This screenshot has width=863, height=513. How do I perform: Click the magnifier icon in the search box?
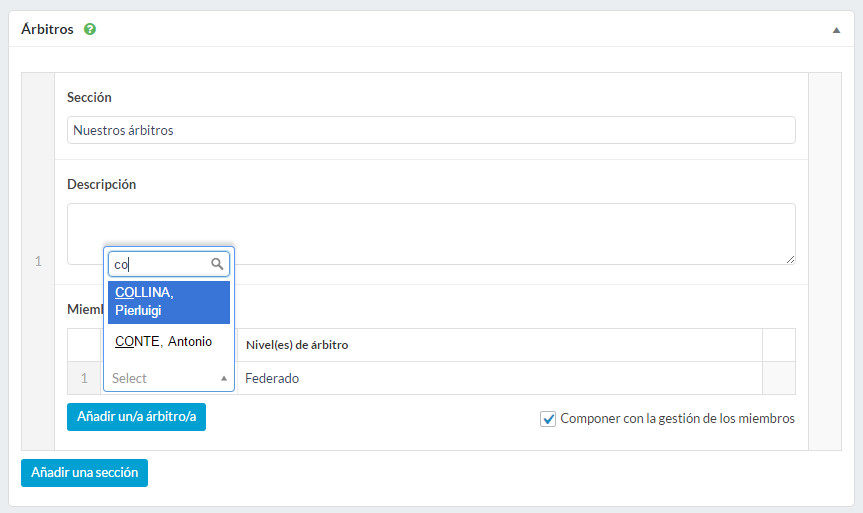(x=217, y=264)
